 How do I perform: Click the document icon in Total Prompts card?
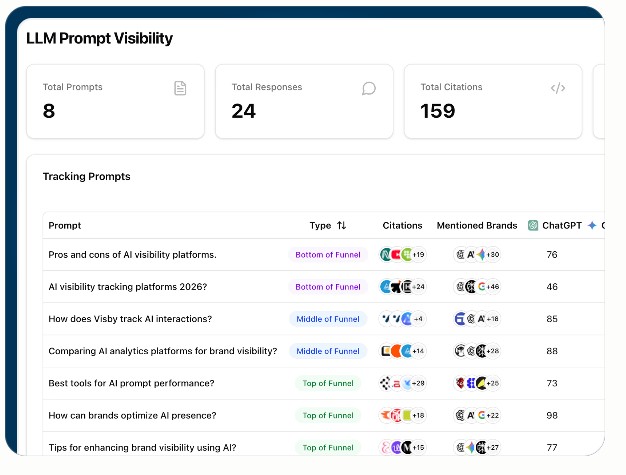[x=180, y=88]
